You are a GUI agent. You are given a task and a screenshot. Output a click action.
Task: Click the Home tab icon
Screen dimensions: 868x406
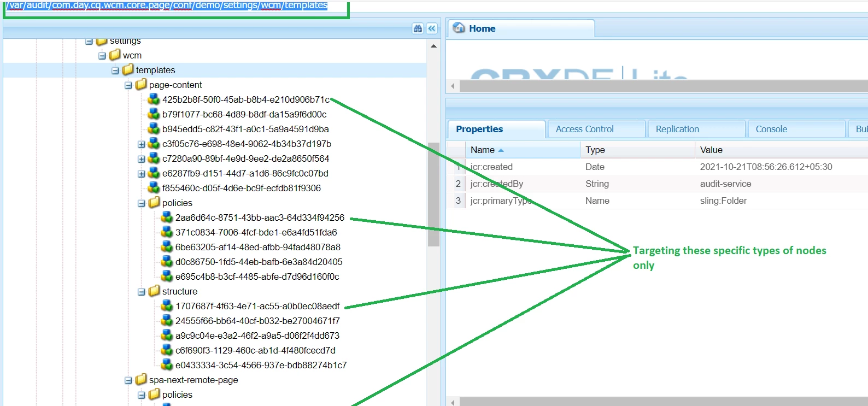[x=459, y=28]
